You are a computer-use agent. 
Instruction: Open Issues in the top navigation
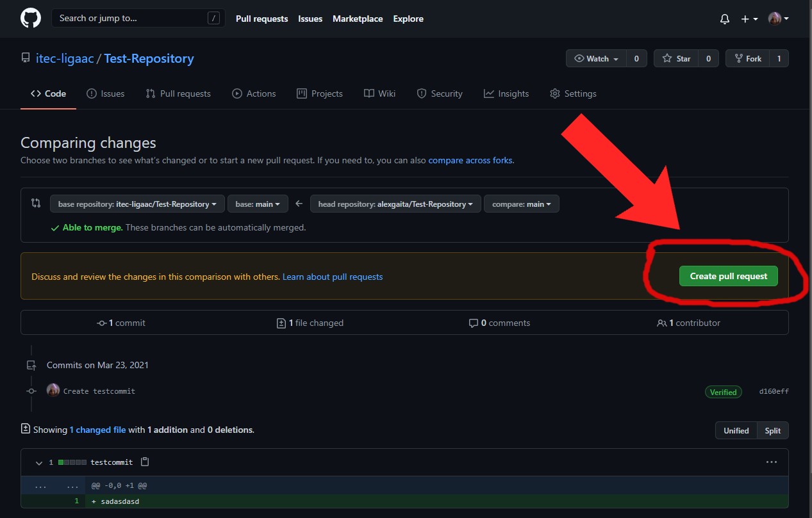[310, 19]
